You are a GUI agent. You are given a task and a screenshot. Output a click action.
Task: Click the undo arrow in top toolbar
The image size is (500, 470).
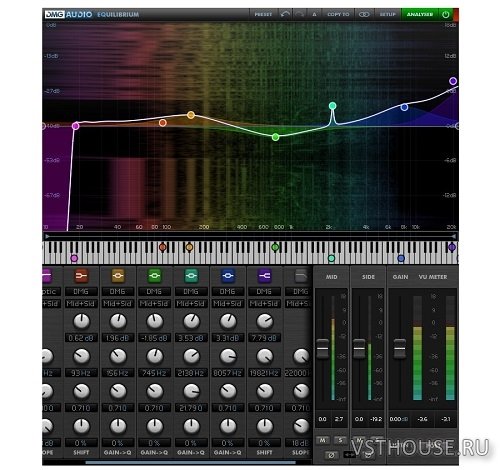point(285,14)
